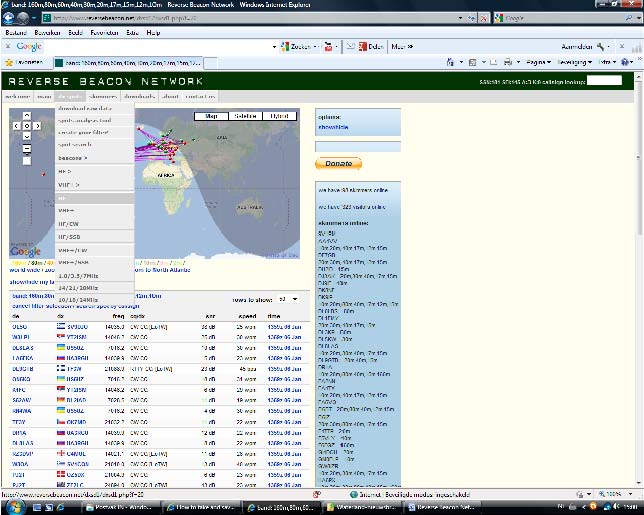Click the callsign lookup input field
The width and height of the screenshot is (644, 515).
pos(604,80)
